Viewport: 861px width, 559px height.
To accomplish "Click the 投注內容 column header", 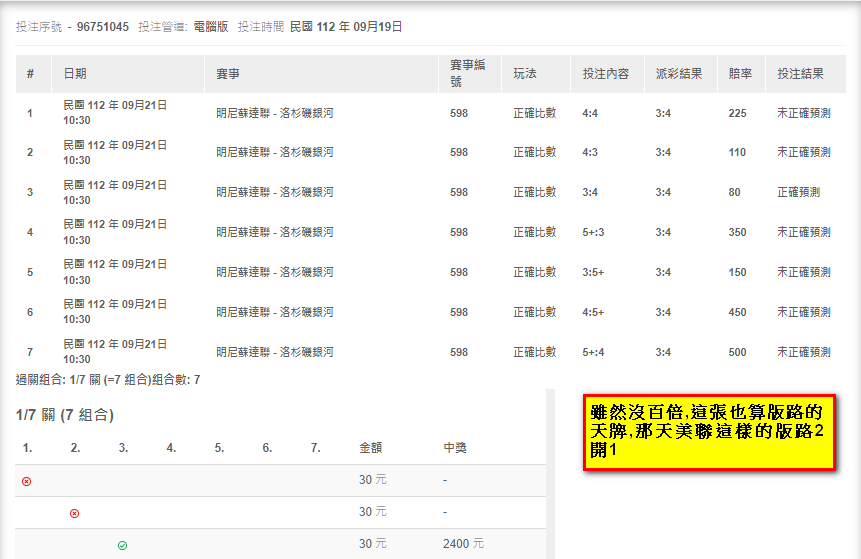I will (606, 74).
